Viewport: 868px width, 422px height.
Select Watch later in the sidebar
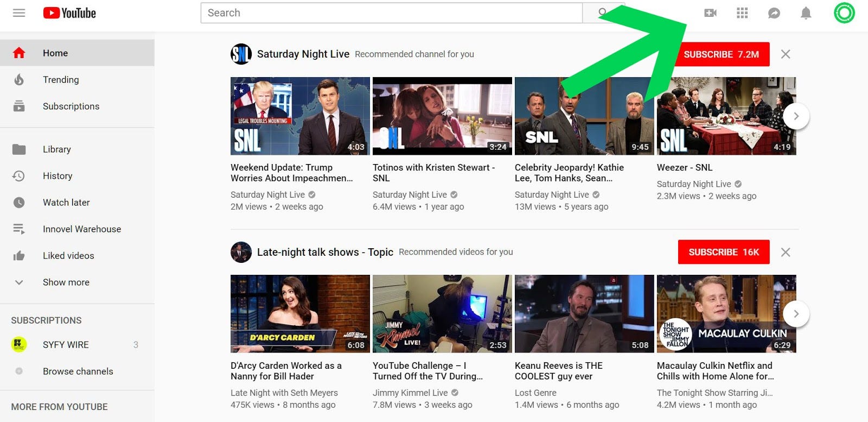click(x=77, y=202)
